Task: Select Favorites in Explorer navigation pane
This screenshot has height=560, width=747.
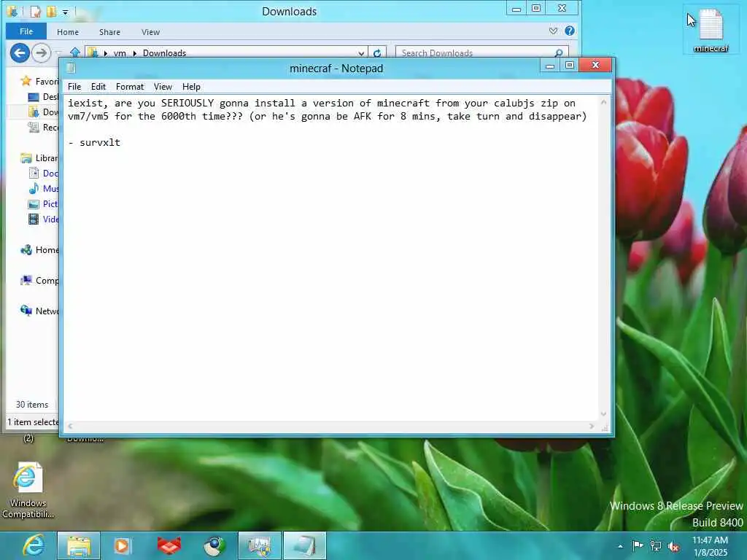Action: [40, 82]
